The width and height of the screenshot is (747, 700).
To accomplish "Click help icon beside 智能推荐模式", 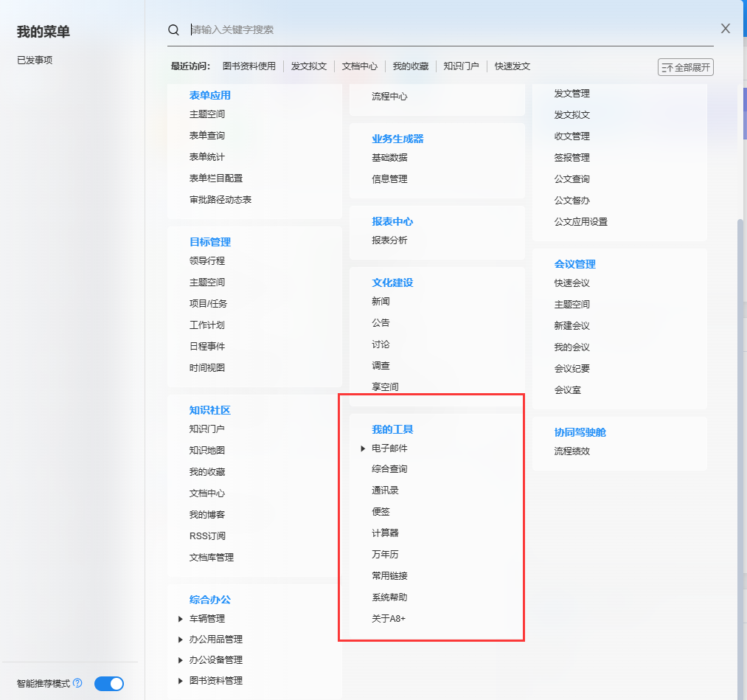I will (78, 684).
